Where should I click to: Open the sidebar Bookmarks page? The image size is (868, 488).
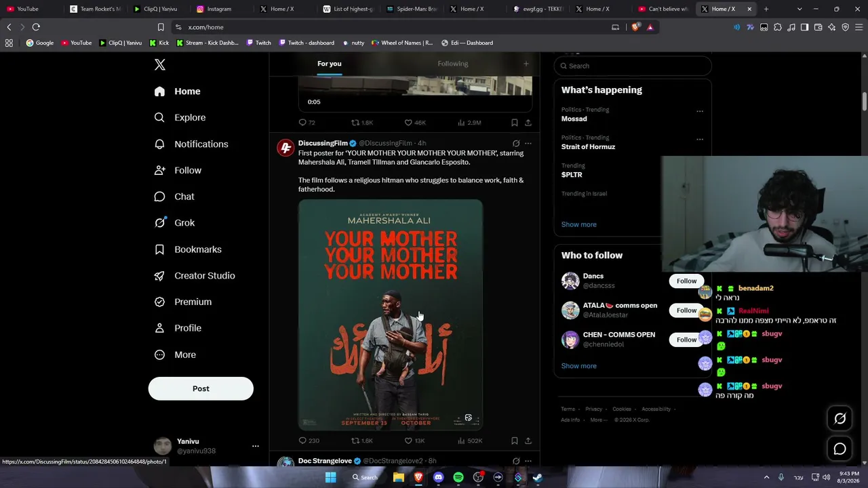pos(187,249)
